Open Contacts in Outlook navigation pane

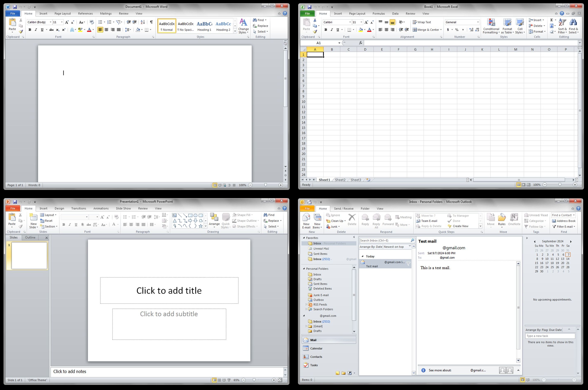click(328, 357)
